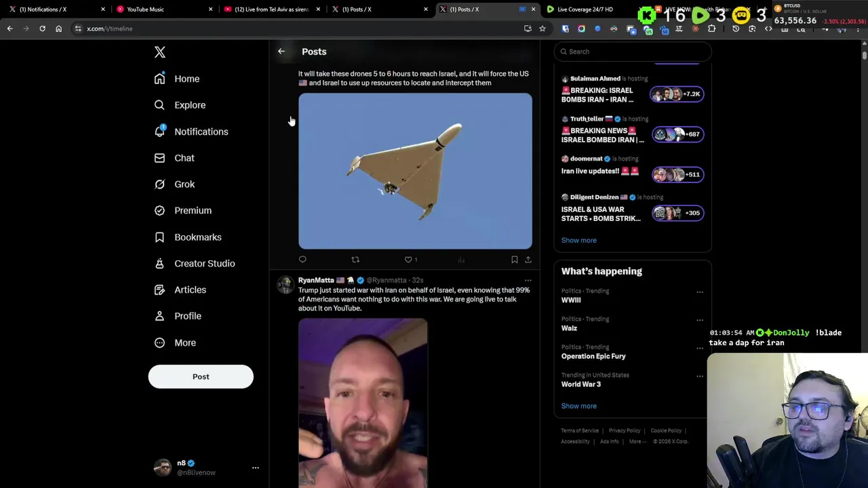Open account options next to n8 profile
Image resolution: width=868 pixels, height=488 pixels.
click(256, 468)
